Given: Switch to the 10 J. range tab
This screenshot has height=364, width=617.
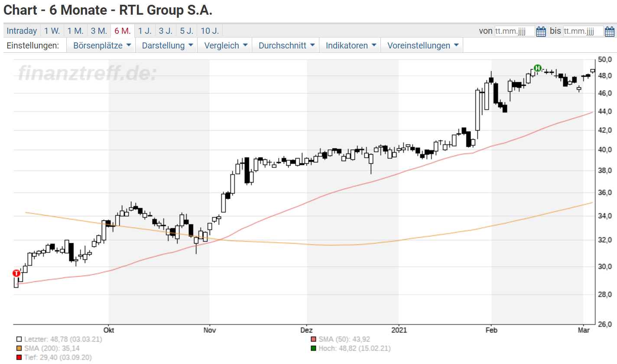Looking at the screenshot, I should pyautogui.click(x=210, y=31).
